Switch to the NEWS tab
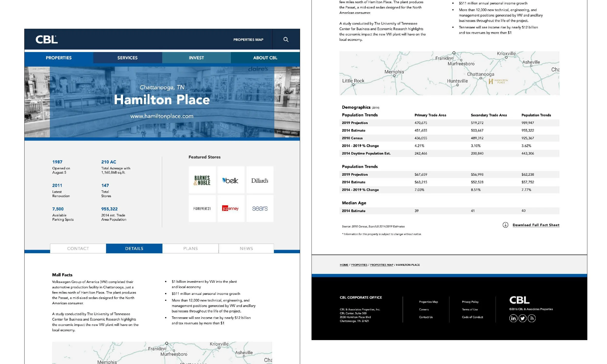This screenshot has height=364, width=607. pyautogui.click(x=246, y=248)
